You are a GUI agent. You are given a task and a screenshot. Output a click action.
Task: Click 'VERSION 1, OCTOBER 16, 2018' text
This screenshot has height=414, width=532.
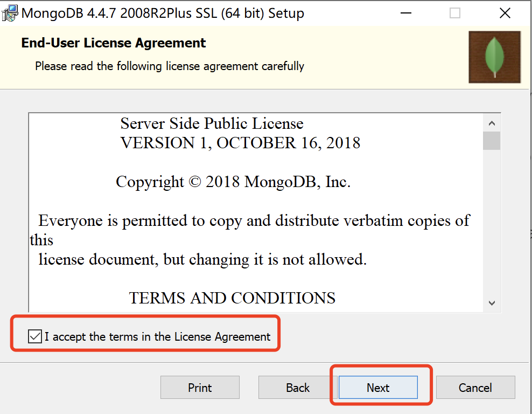point(240,143)
